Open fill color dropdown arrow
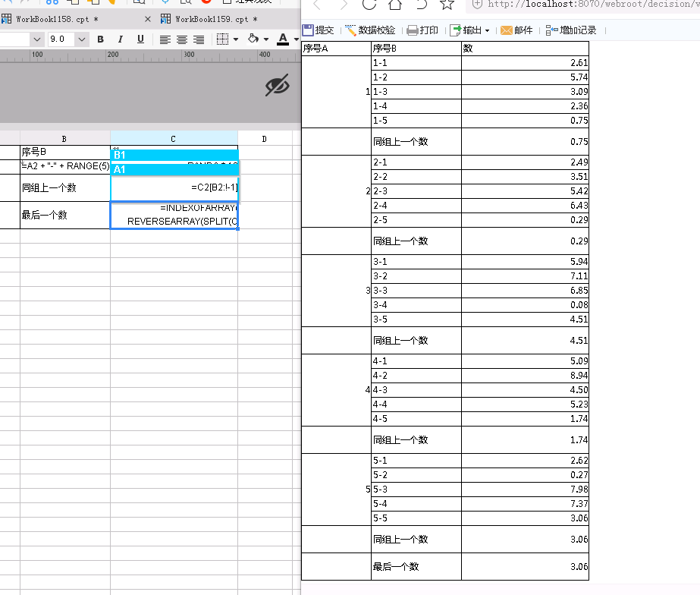 click(x=266, y=39)
